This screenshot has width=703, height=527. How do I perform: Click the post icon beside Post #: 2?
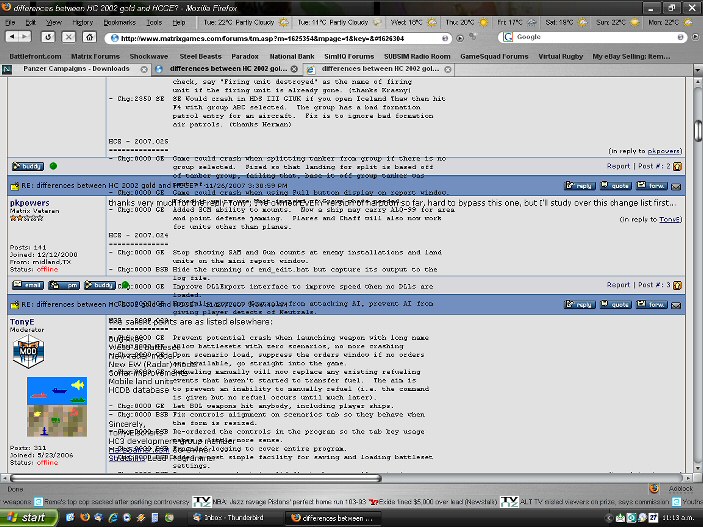pos(677,166)
